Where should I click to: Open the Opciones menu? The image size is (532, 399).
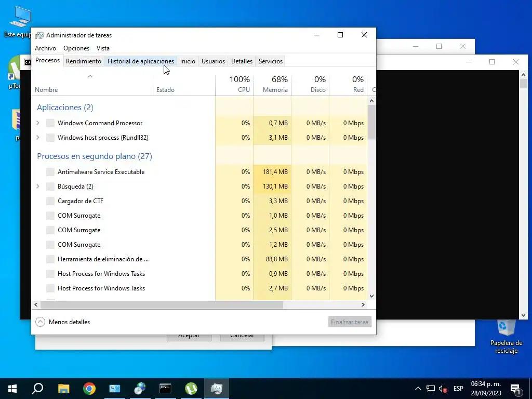click(x=76, y=48)
